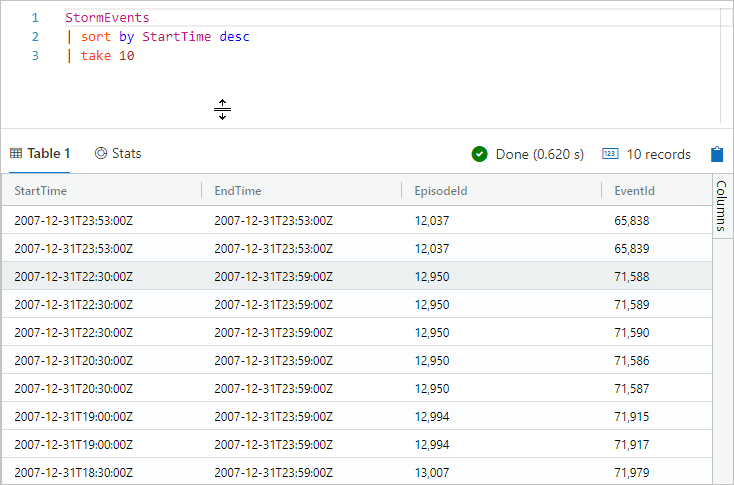Click the Stats chart icon
Screen dimensions: 734x485
(x=101, y=153)
